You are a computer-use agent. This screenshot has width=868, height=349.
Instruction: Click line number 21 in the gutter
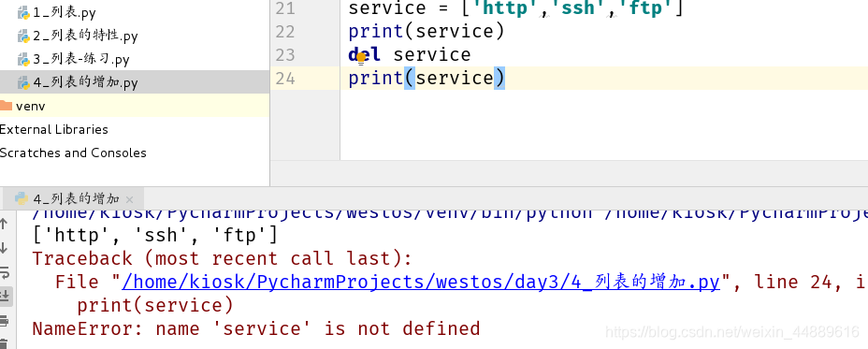click(284, 7)
